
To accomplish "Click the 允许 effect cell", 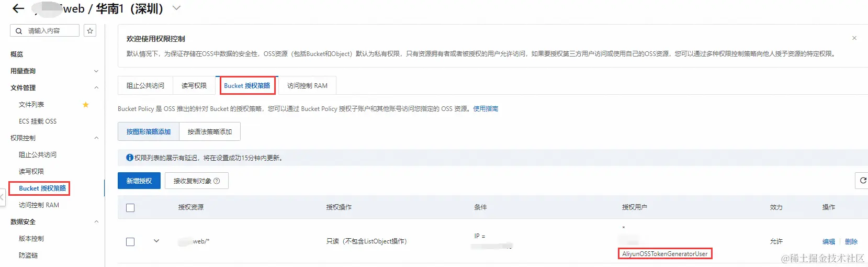I will point(776,241).
